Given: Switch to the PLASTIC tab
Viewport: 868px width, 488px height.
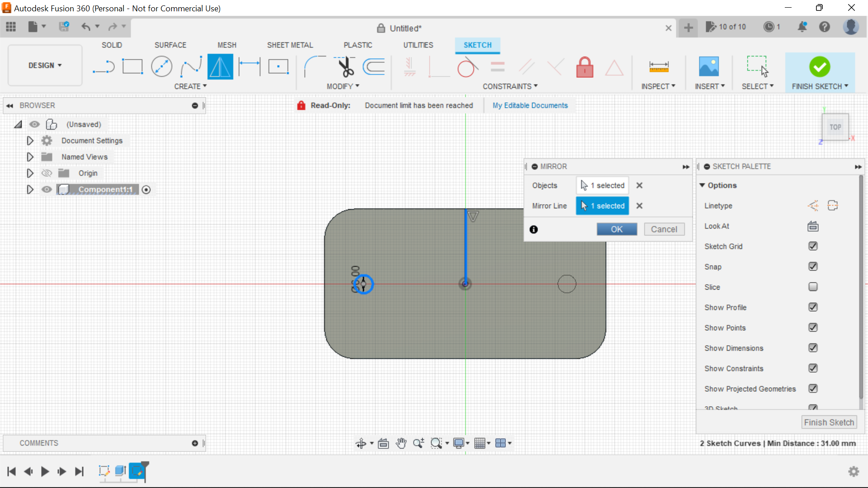Looking at the screenshot, I should click(x=358, y=45).
